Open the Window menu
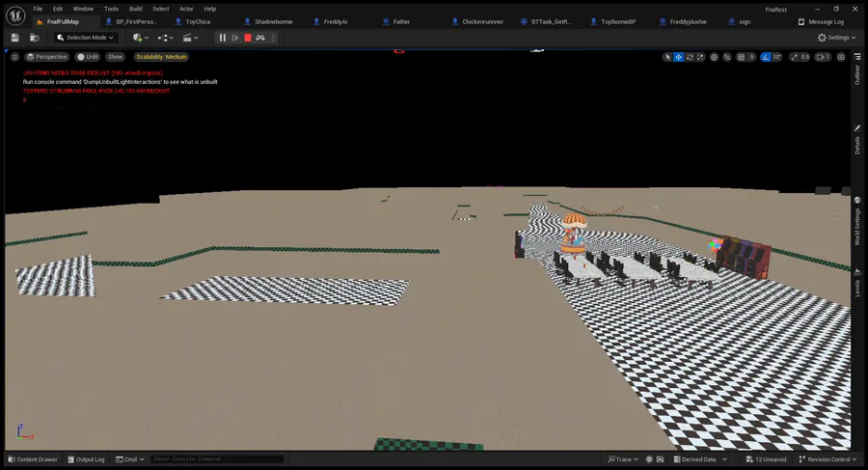 [x=83, y=9]
